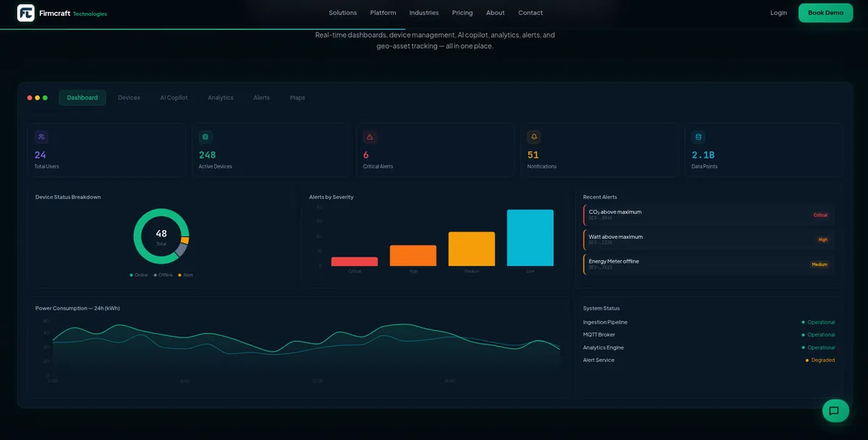868x440 pixels.
Task: Click the High severity badge
Action: [822, 240]
